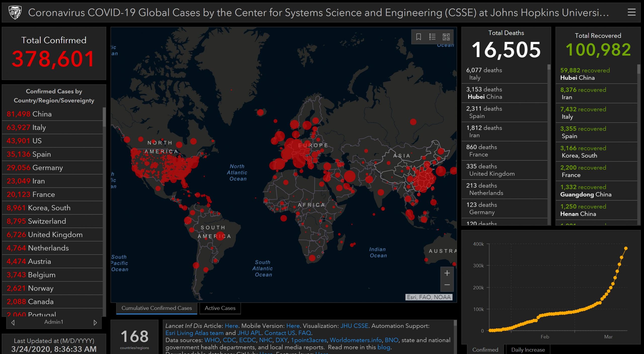This screenshot has width=644, height=354.
Task: Select the 23,049 Iran row
Action: pyautogui.click(x=52, y=181)
